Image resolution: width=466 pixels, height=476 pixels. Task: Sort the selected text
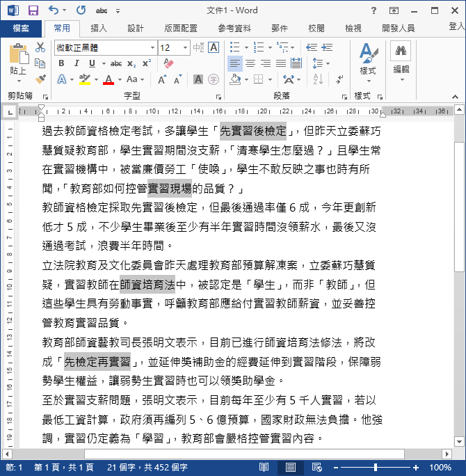pos(318,79)
